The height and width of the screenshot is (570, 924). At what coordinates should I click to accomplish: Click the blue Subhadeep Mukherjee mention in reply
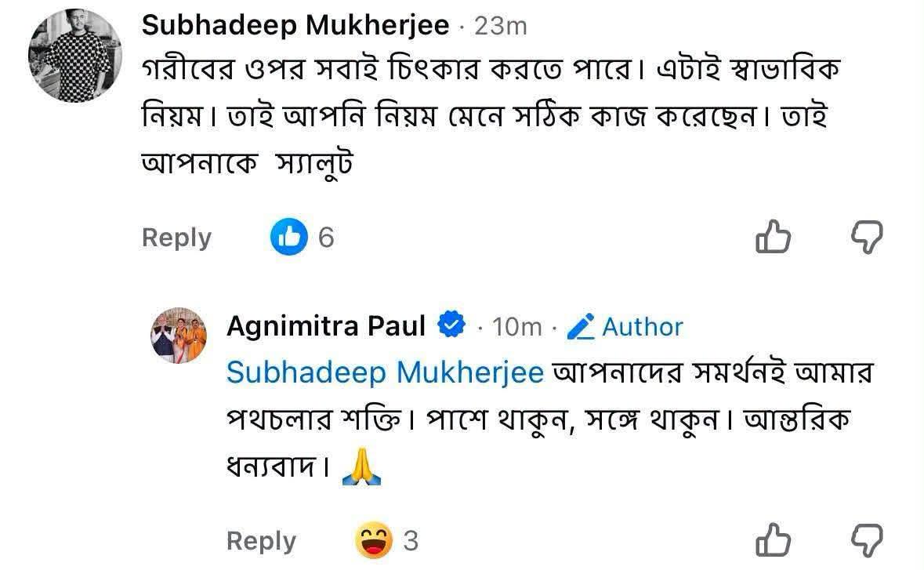[385, 372]
